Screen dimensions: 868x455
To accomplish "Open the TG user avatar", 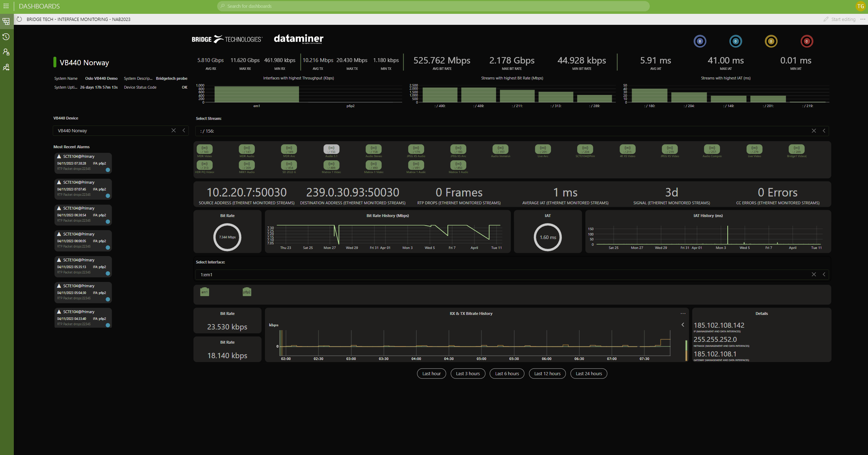I will pos(861,6).
